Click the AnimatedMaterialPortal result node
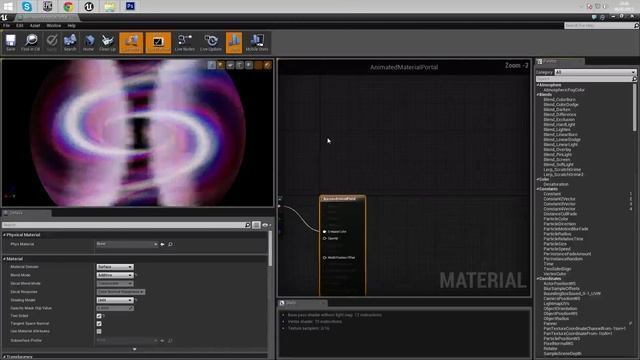640x360 pixels. pos(342,245)
